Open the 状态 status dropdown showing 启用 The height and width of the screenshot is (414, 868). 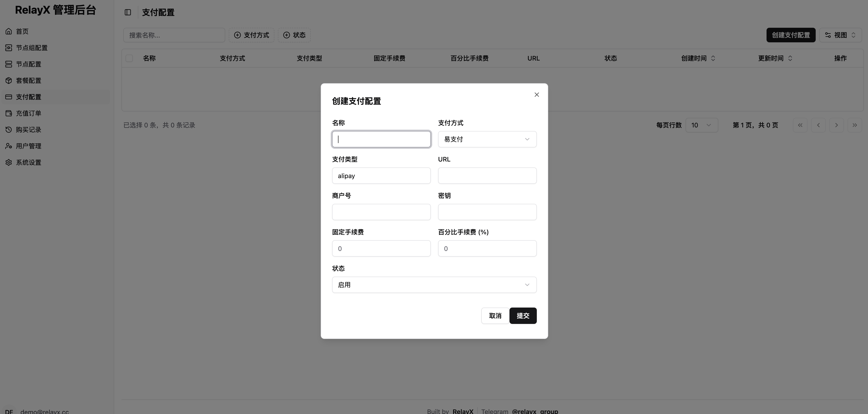point(434,285)
